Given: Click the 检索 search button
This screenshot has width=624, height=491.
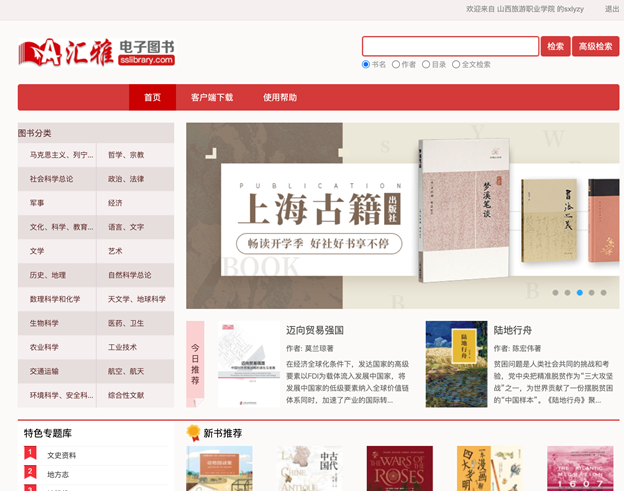Looking at the screenshot, I should pyautogui.click(x=556, y=46).
